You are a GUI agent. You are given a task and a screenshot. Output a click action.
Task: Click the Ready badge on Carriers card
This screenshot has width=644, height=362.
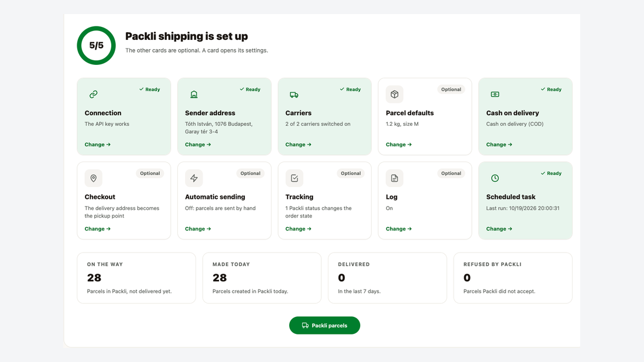[x=350, y=89]
